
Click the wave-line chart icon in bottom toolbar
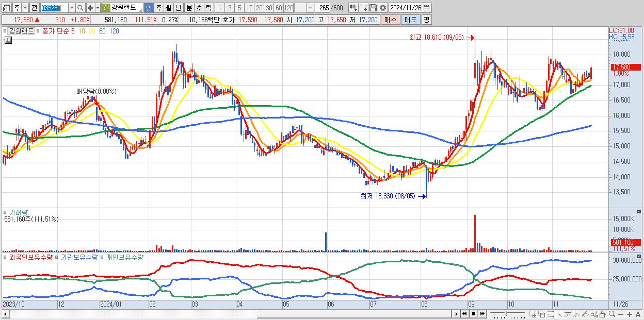point(577,314)
